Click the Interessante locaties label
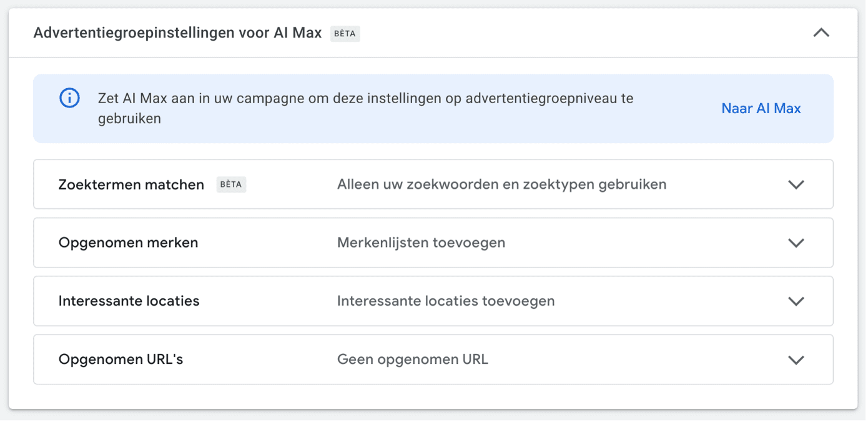 129,301
